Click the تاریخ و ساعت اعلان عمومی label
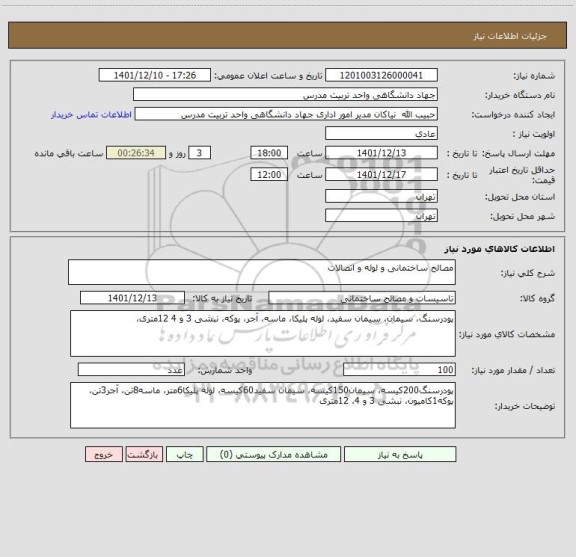The width and height of the screenshot is (576, 557). (x=269, y=76)
